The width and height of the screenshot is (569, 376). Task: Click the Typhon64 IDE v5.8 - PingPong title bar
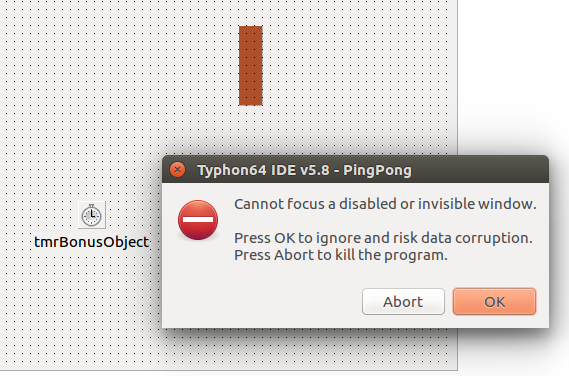tap(355, 169)
